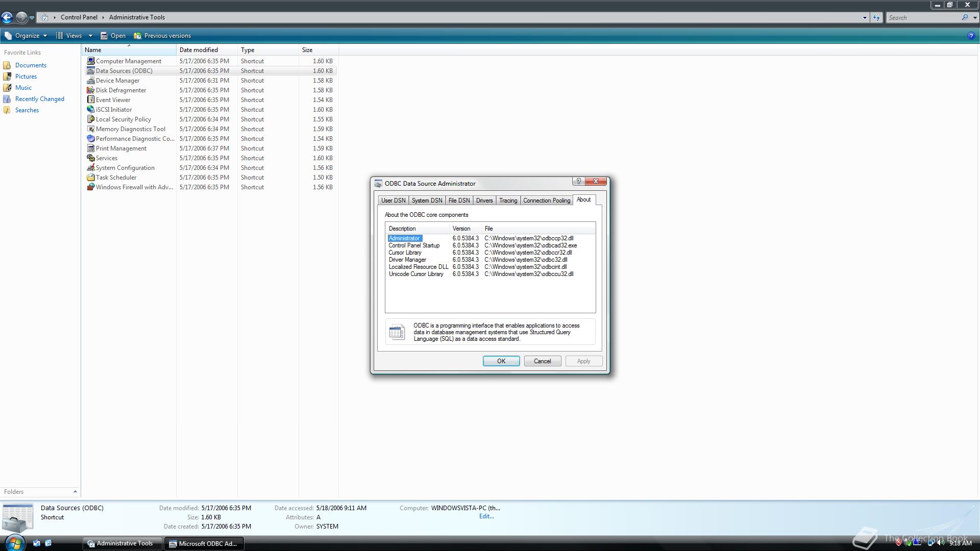Select the Unicode Cursor Library row
Image resolution: width=980 pixels, height=551 pixels.
[x=490, y=274]
